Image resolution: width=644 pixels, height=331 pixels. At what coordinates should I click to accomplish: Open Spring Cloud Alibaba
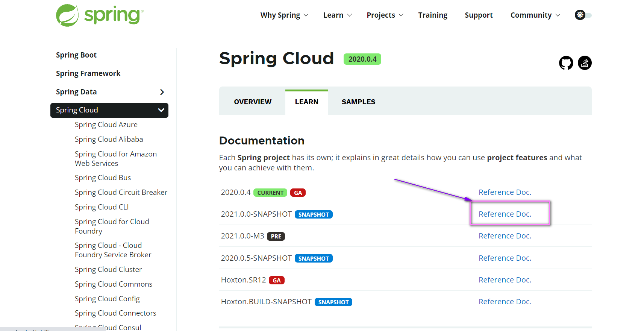click(x=109, y=139)
